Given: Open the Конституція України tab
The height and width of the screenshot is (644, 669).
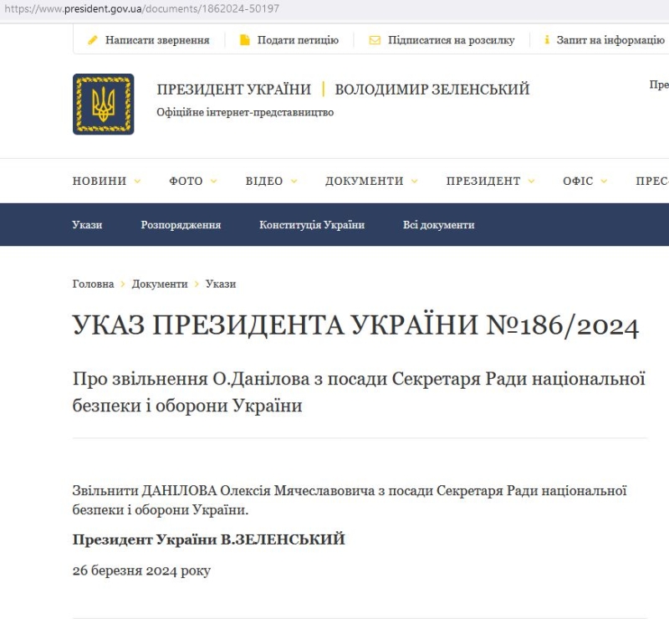Looking at the screenshot, I should pyautogui.click(x=312, y=225).
